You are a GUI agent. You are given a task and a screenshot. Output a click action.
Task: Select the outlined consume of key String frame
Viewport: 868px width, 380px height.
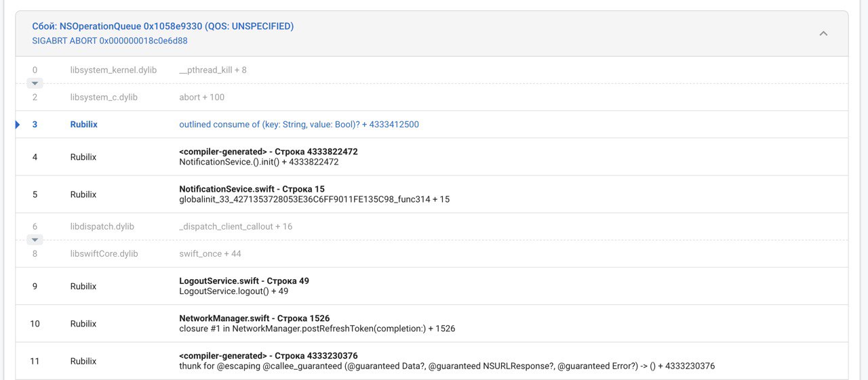pos(299,125)
